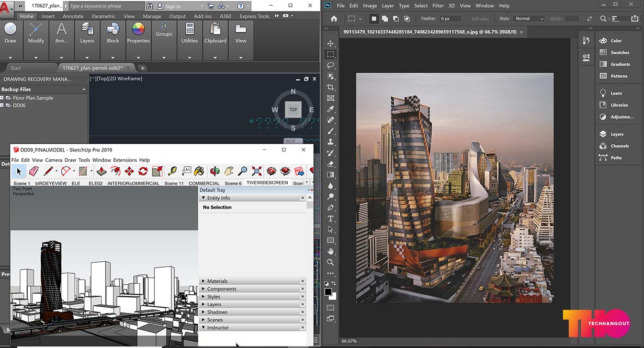Select the Zoom tool in Photoshop toolbox
Screen dimensions: 644x348
(x=331, y=262)
